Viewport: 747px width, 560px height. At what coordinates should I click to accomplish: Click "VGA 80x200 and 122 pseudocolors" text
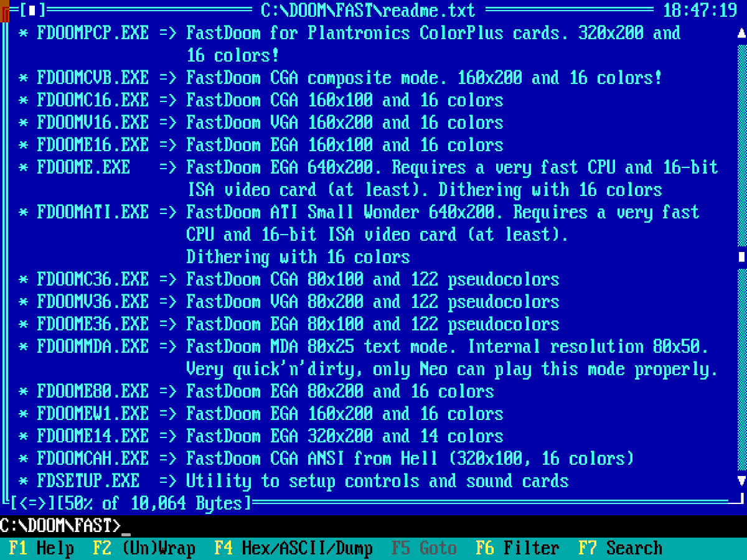pos(415,301)
